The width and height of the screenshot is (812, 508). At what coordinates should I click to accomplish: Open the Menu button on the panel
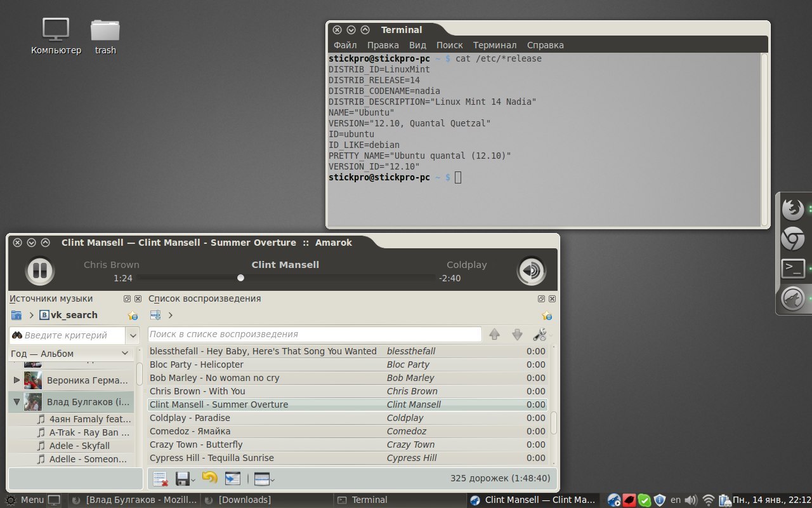[25, 500]
